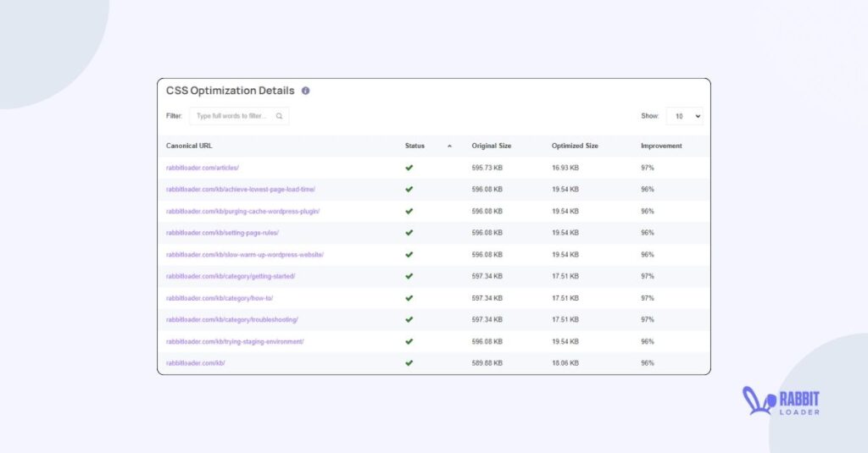Open the category/troubleshooting link
Image resolution: width=868 pixels, height=453 pixels.
(232, 320)
